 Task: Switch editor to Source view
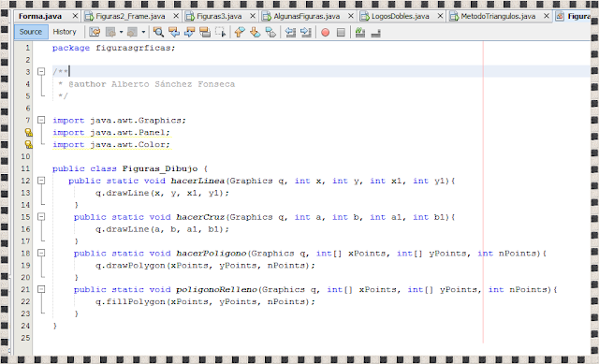pyautogui.click(x=31, y=32)
